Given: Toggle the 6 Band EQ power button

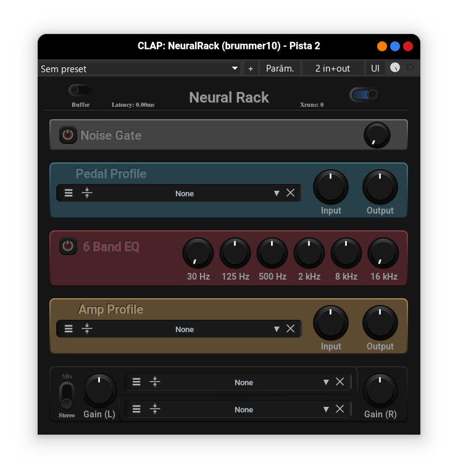Looking at the screenshot, I should (x=68, y=246).
